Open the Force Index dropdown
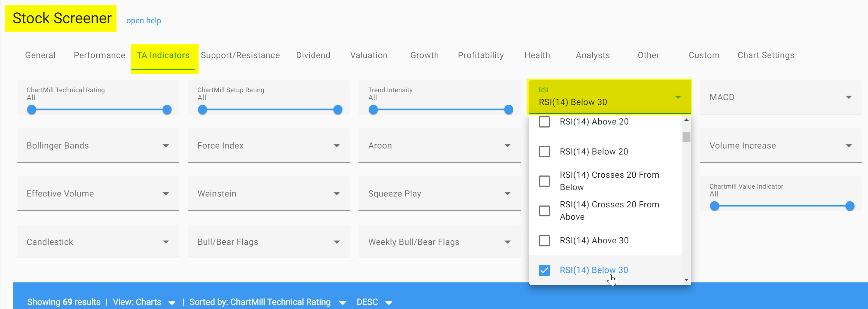 pos(269,145)
